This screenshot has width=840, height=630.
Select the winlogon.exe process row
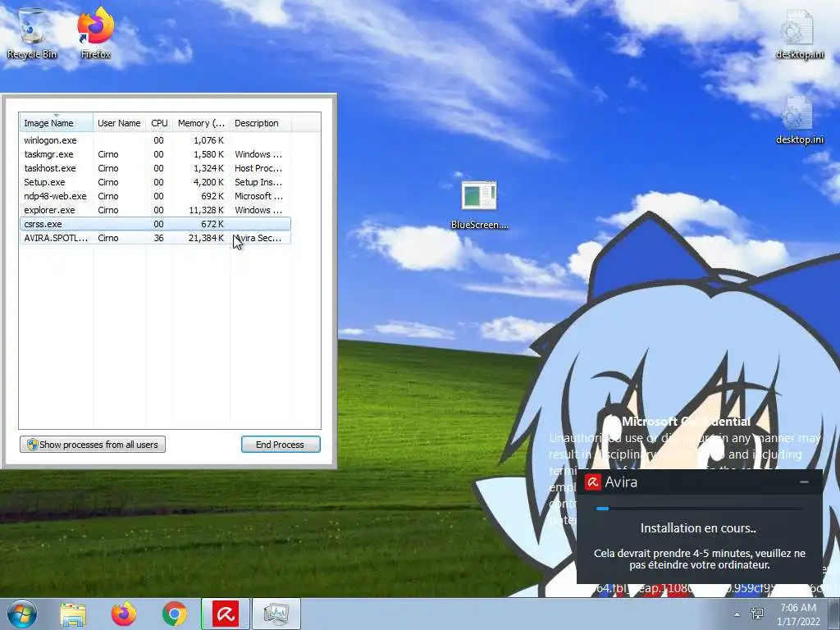[155, 140]
